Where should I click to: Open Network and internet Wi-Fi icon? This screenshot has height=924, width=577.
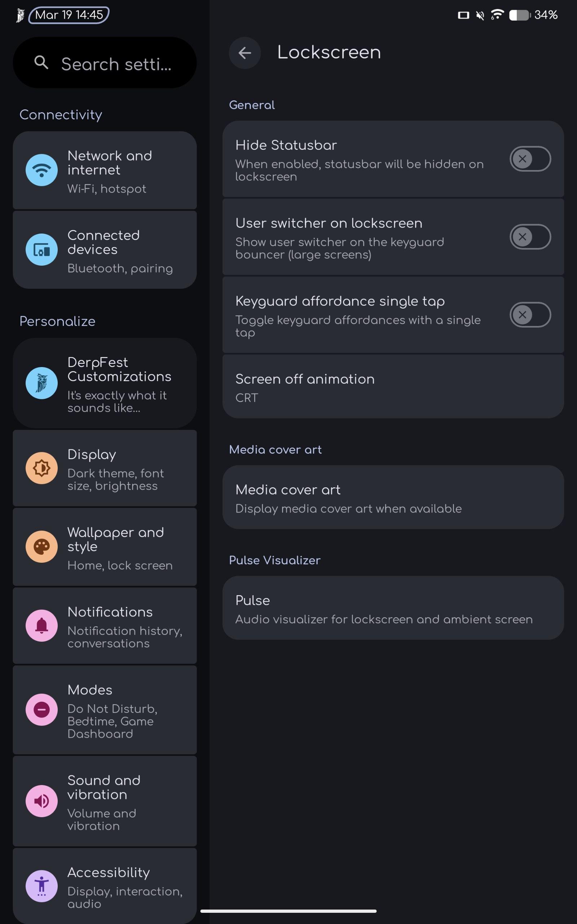click(x=41, y=170)
